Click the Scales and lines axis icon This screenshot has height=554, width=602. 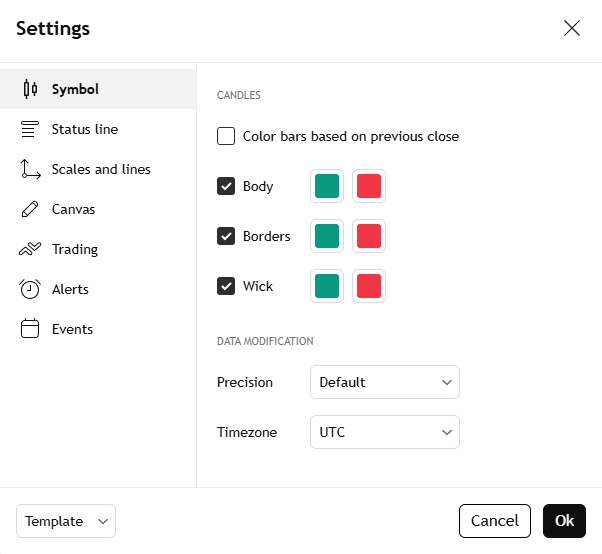coord(30,169)
